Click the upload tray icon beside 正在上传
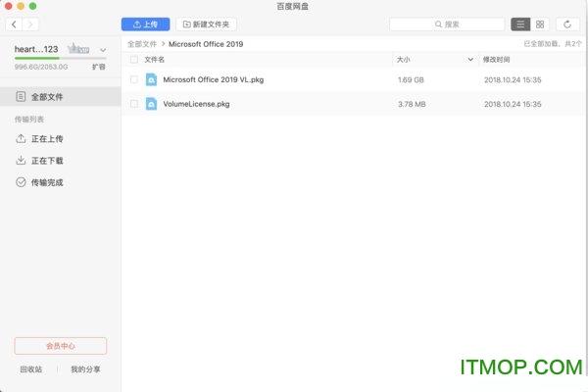Image resolution: width=588 pixels, height=392 pixels. (21, 138)
